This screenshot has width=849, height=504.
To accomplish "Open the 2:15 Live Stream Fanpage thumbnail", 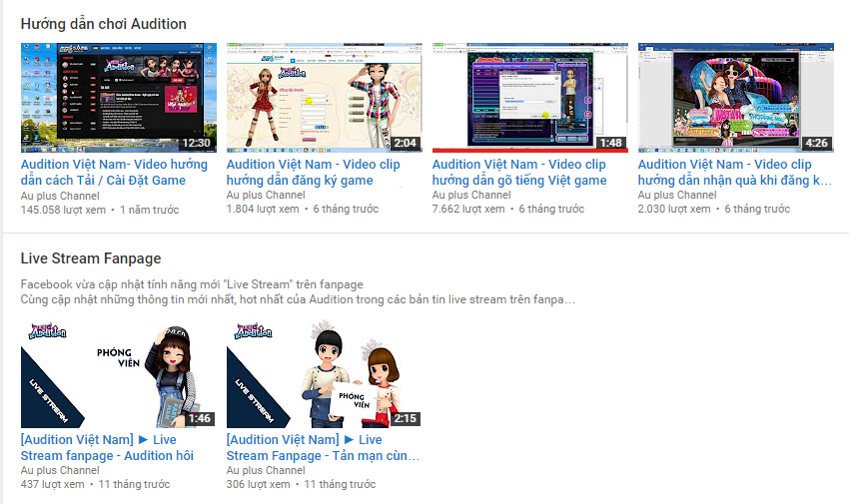I will (325, 373).
